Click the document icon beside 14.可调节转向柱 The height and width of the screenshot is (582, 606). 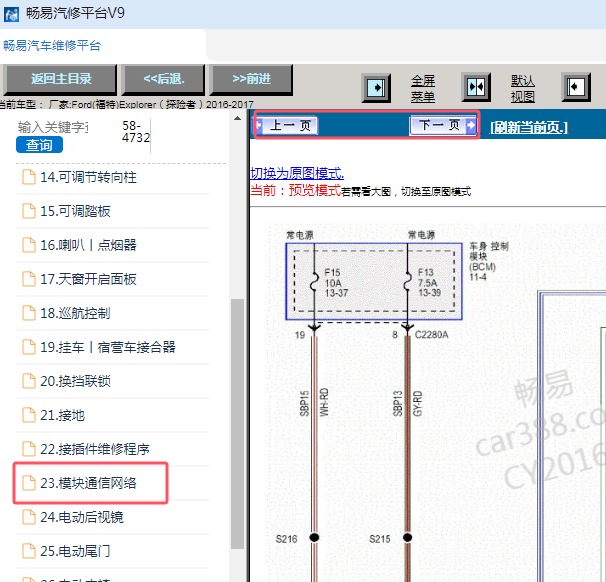(29, 177)
